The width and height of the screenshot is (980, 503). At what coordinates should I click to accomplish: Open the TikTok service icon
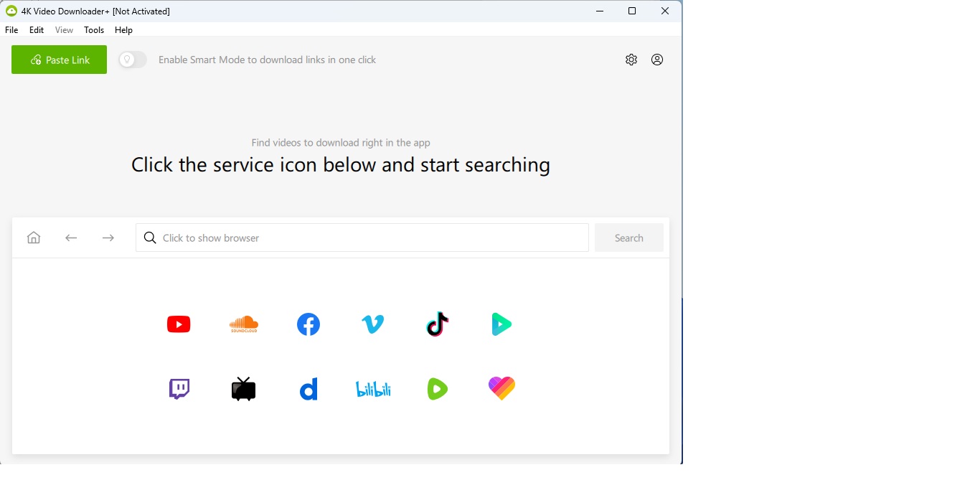coord(438,324)
